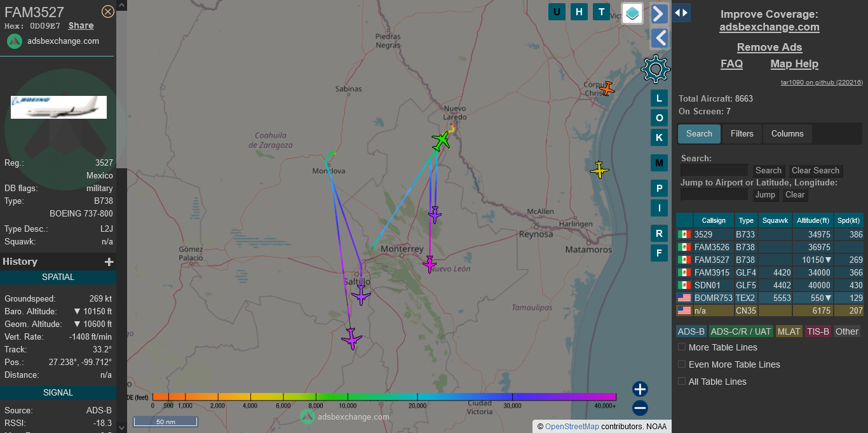Sort table by Squawk column header
The image size is (868, 433).
click(775, 220)
